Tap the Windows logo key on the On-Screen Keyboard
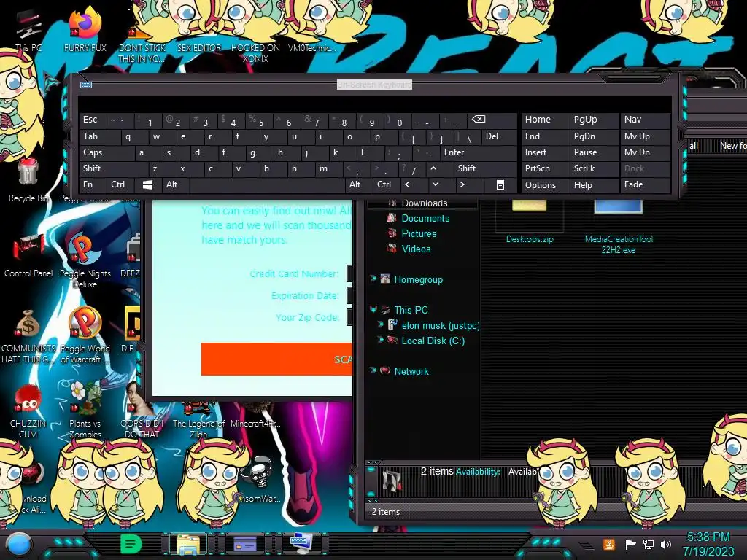This screenshot has height=560, width=747. pyautogui.click(x=147, y=184)
